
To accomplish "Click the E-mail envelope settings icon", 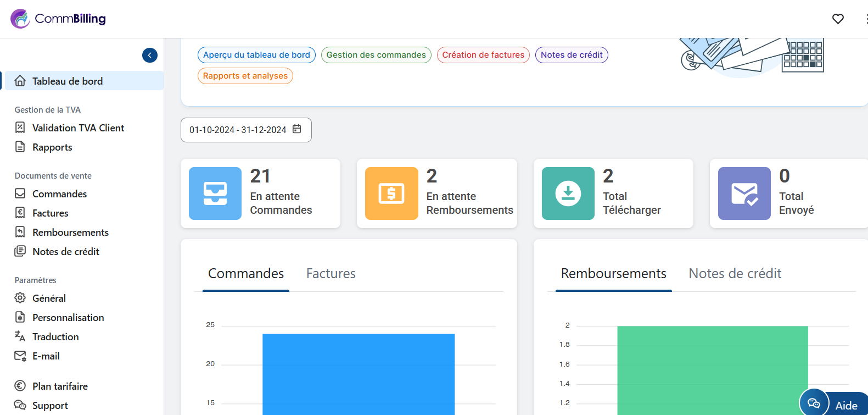I will coord(20,356).
